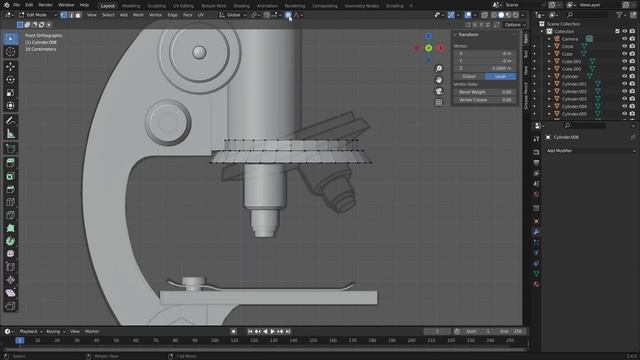Click the Bevel Weight slider
This screenshot has height=360, width=640.
(485, 92)
